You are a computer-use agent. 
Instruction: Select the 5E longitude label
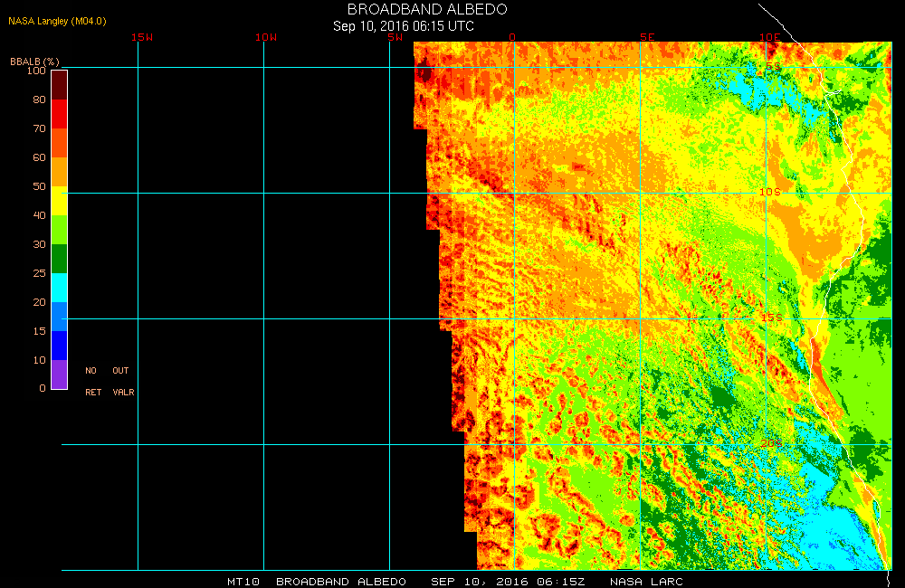[648, 37]
